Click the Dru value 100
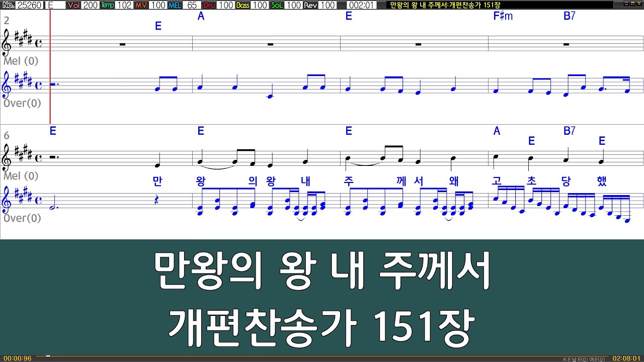This screenshot has width=644, height=362. click(x=226, y=5)
